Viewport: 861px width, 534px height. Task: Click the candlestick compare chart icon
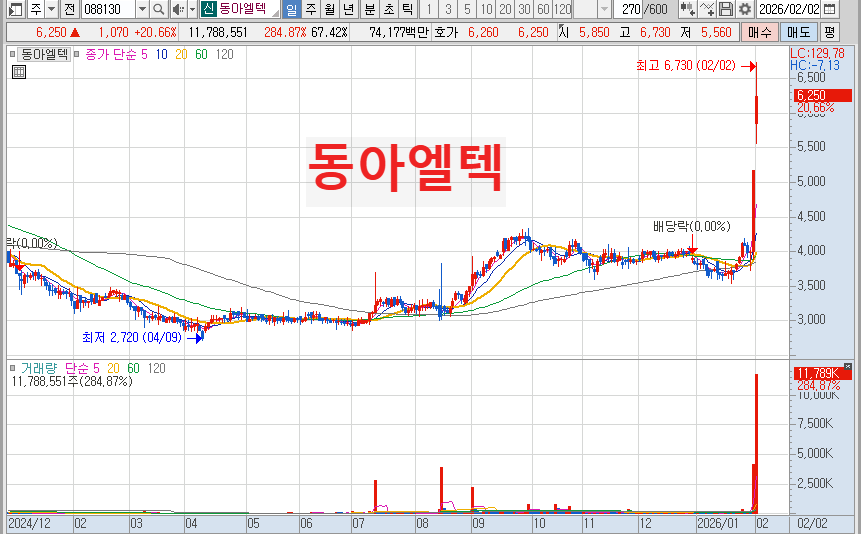coord(687,9)
